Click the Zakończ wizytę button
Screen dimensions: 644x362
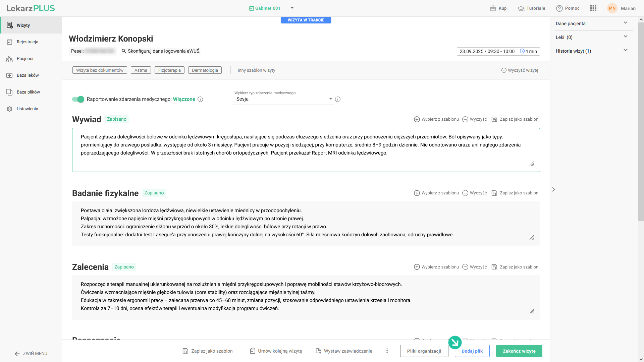pyautogui.click(x=519, y=351)
